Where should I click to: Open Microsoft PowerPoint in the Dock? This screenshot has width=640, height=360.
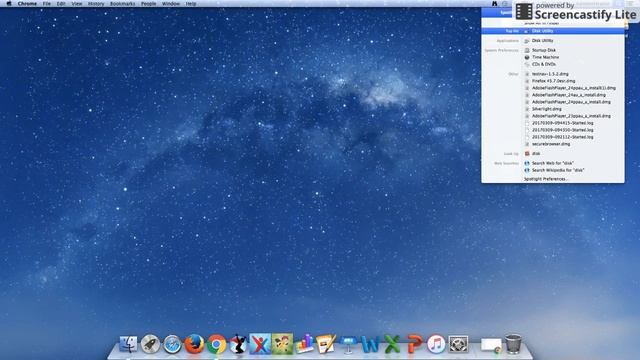coord(414,344)
